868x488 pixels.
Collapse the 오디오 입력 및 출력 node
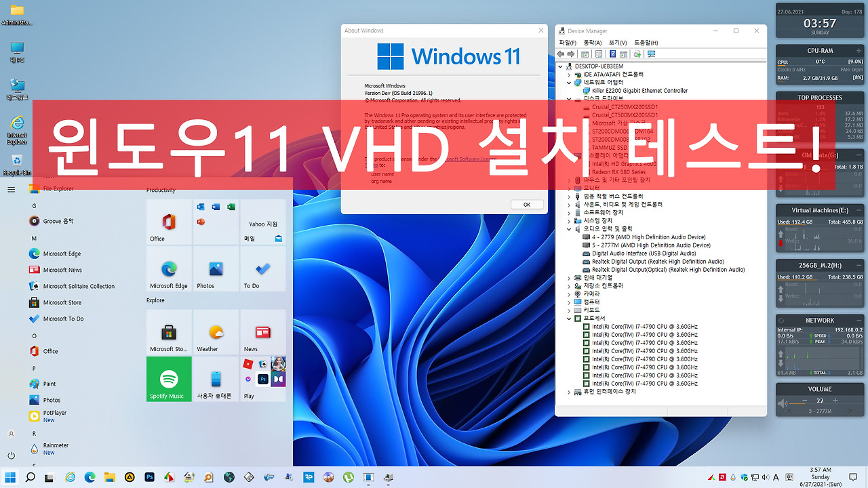coord(570,229)
